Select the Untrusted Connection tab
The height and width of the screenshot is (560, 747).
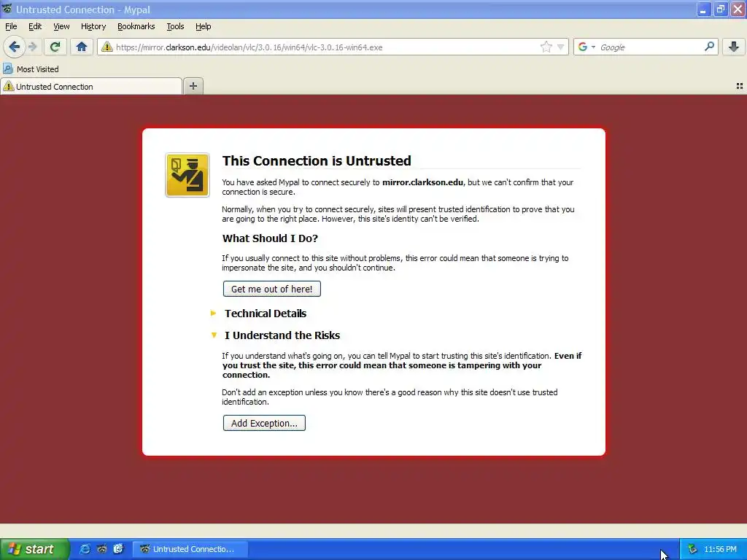pyautogui.click(x=91, y=86)
